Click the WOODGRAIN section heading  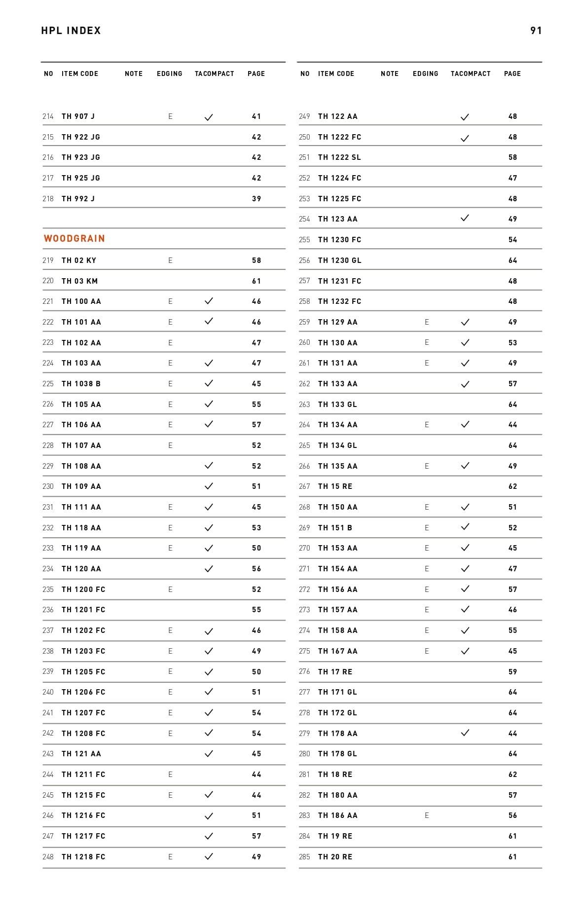pyautogui.click(x=74, y=238)
